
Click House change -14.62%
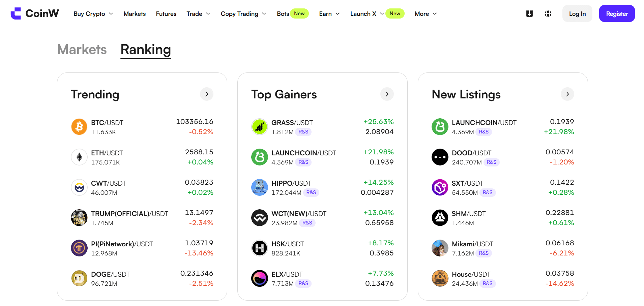tap(560, 283)
